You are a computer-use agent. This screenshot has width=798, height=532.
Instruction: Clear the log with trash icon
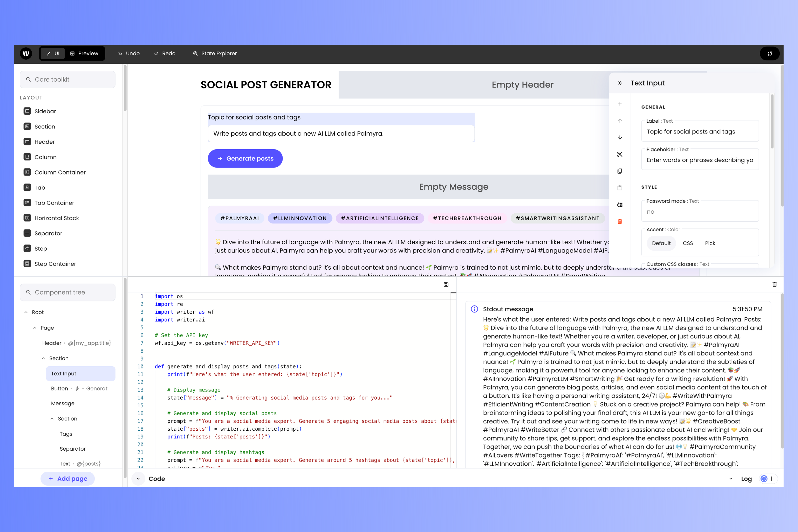pos(774,284)
